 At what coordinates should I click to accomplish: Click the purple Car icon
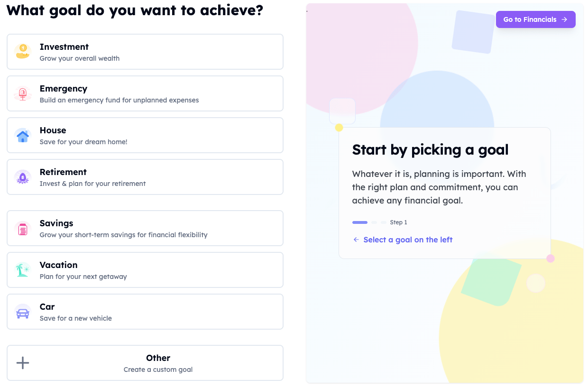23,312
